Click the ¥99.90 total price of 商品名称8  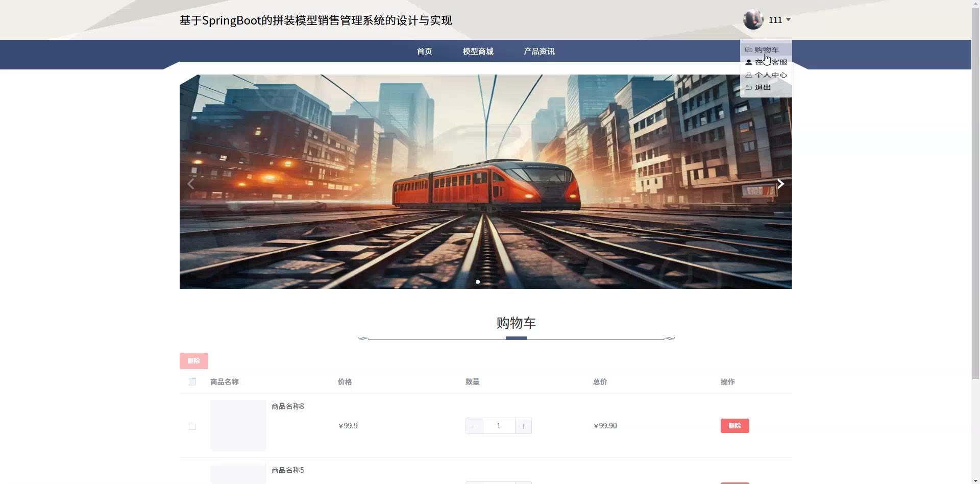(605, 426)
